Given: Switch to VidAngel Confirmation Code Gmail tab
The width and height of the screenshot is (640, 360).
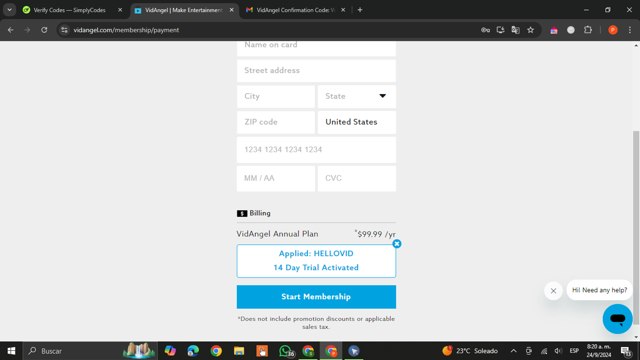Looking at the screenshot, I should coord(296,10).
